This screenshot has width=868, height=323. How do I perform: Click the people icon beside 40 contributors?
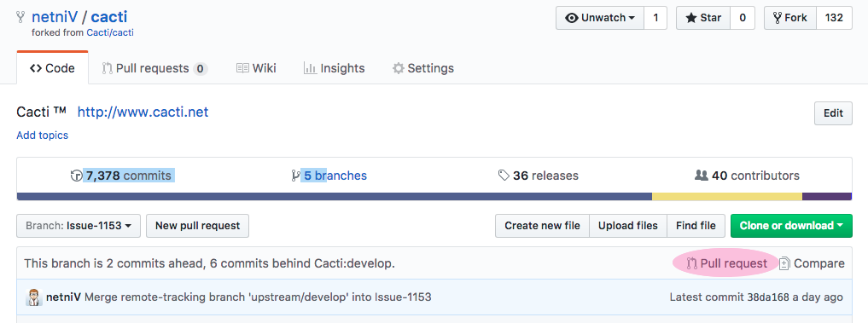(x=701, y=176)
